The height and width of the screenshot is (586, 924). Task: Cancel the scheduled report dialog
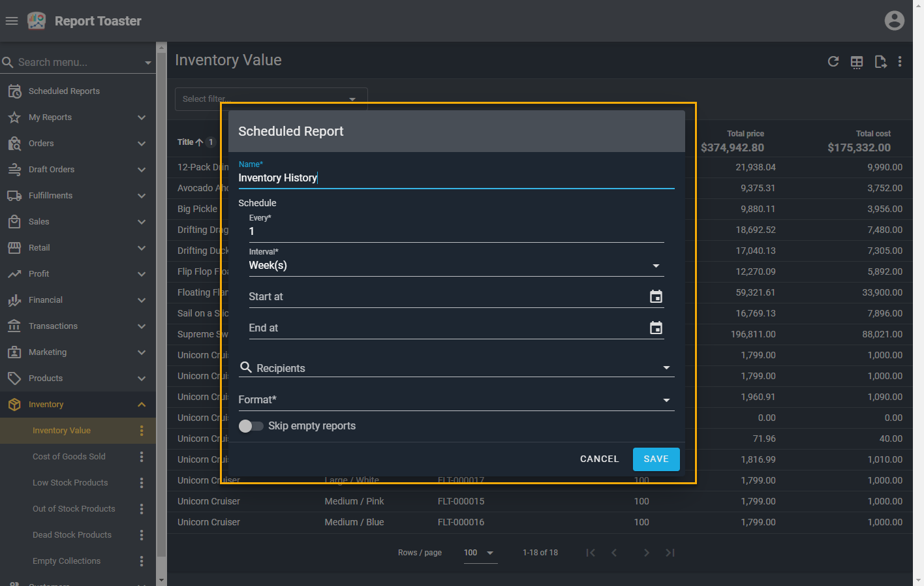[x=599, y=459]
